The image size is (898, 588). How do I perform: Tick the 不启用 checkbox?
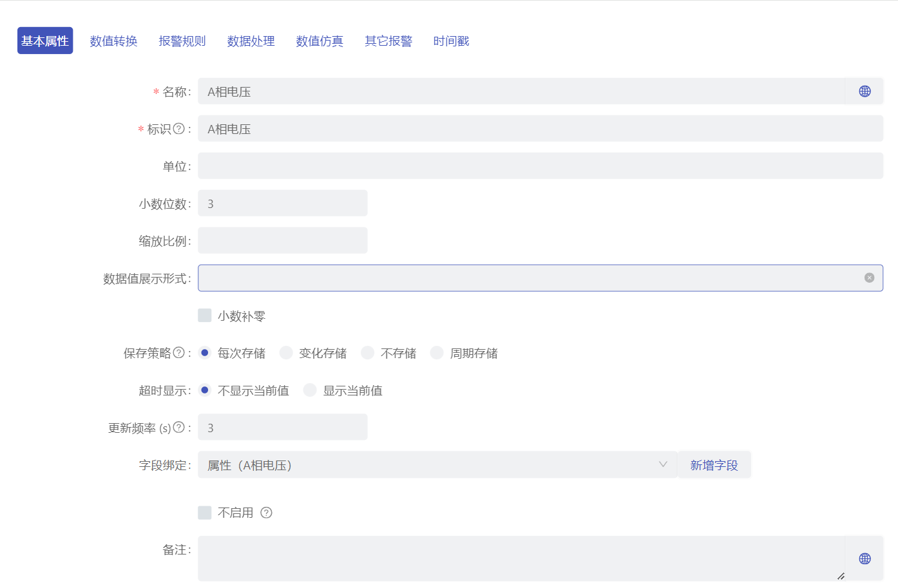(x=205, y=513)
